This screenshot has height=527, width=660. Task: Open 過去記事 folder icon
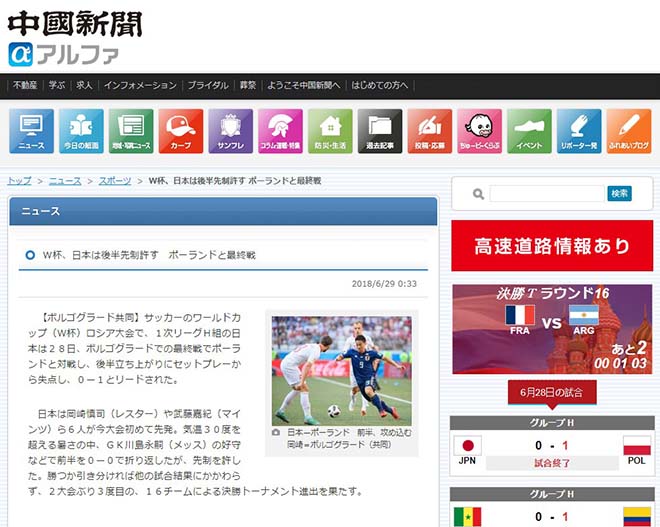(x=380, y=131)
